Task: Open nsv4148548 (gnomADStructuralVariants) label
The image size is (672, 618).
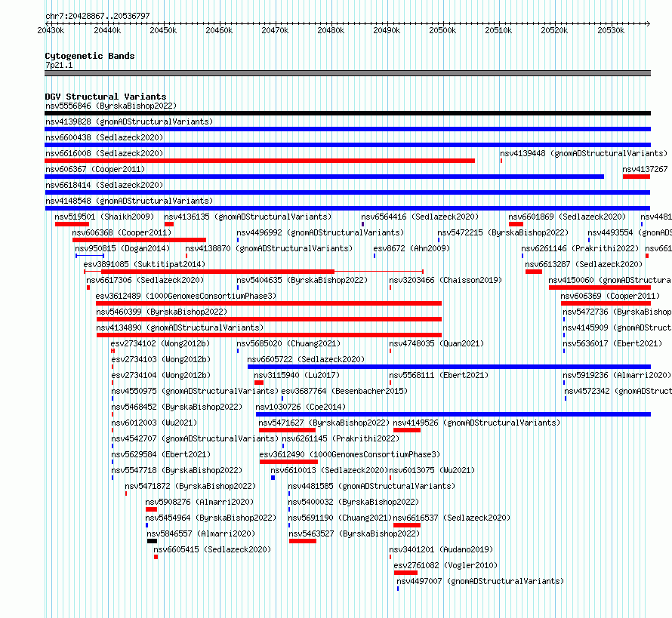Action: pos(129,201)
